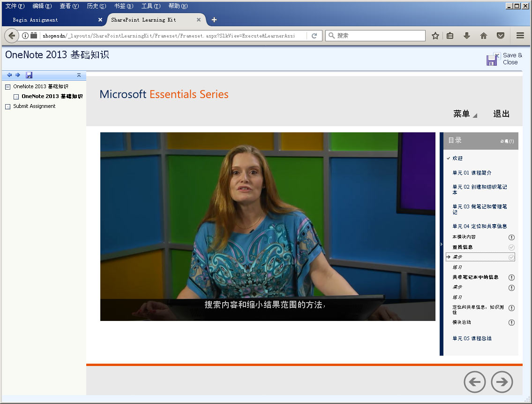Advance to the next course slide
Image resolution: width=532 pixels, height=404 pixels.
pos(502,382)
